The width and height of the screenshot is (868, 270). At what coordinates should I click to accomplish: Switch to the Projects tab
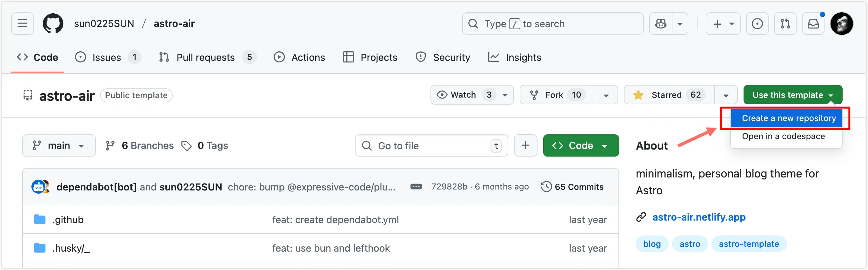[370, 57]
